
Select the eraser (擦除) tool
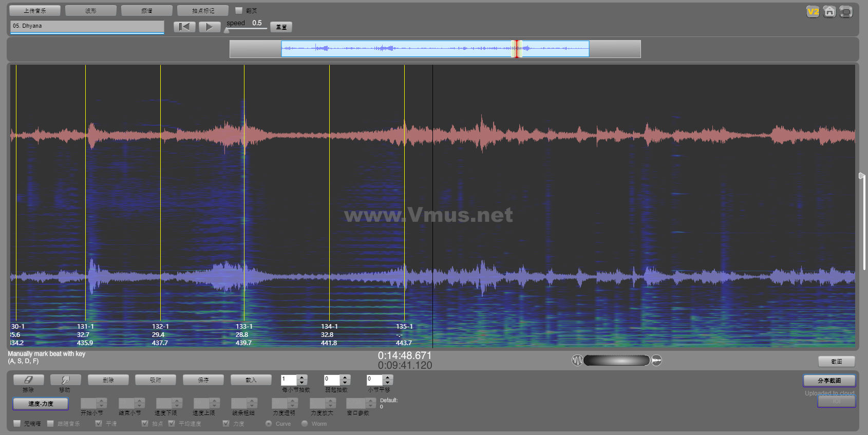pyautogui.click(x=28, y=380)
